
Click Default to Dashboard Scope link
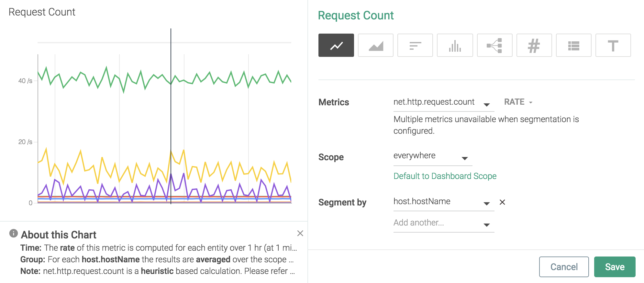445,176
